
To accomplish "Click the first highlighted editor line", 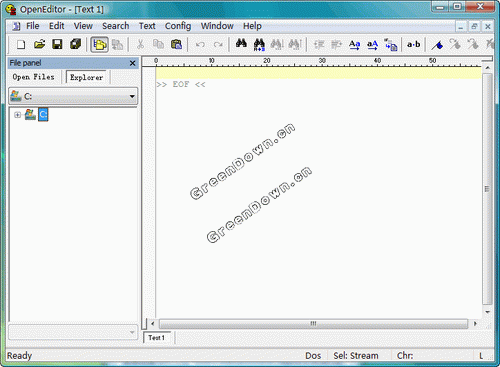I will pyautogui.click(x=319, y=73).
